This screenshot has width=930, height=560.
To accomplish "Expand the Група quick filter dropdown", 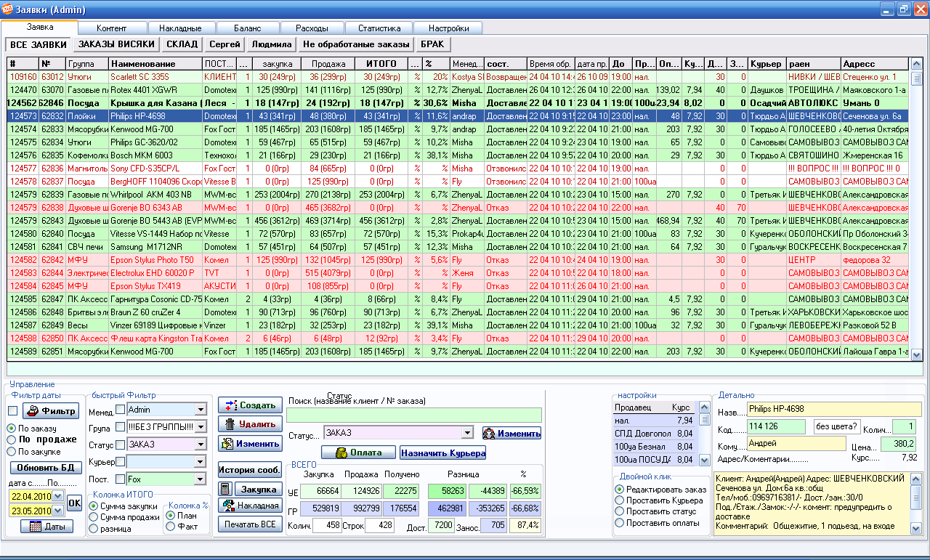I will (201, 427).
